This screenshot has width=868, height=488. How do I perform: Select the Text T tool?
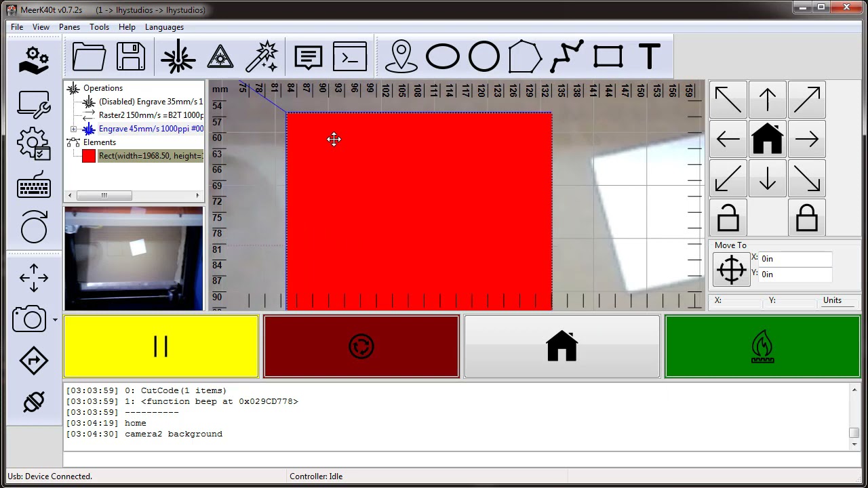click(650, 57)
